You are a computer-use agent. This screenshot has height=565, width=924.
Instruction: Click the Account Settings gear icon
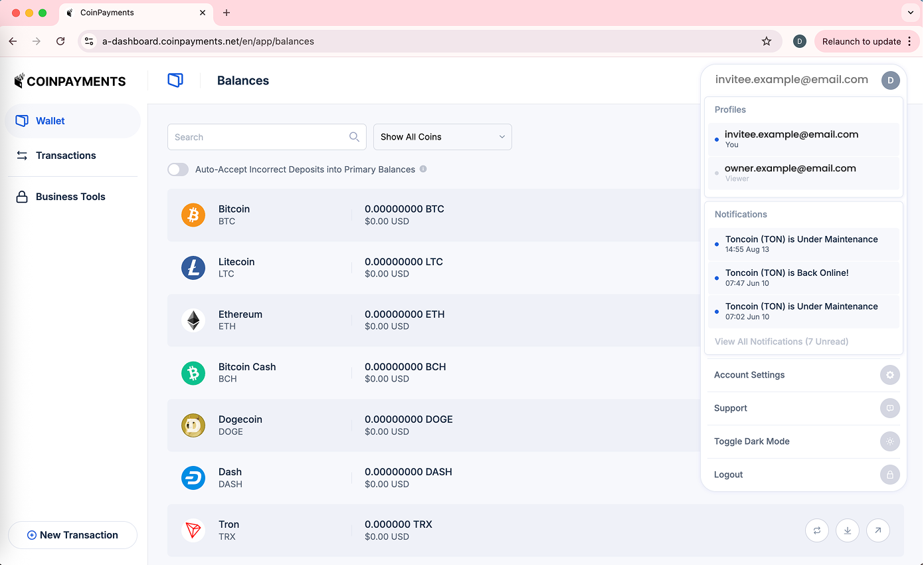pos(889,375)
